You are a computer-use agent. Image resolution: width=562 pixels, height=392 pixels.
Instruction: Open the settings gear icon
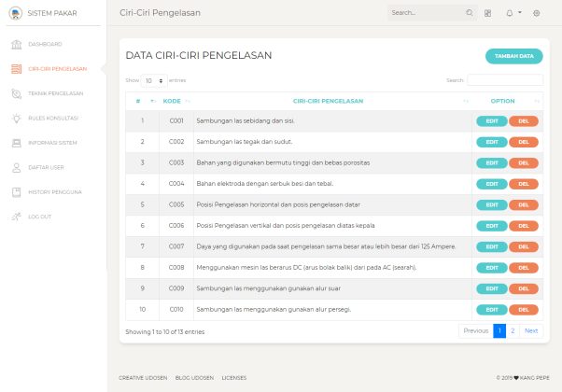pos(536,13)
